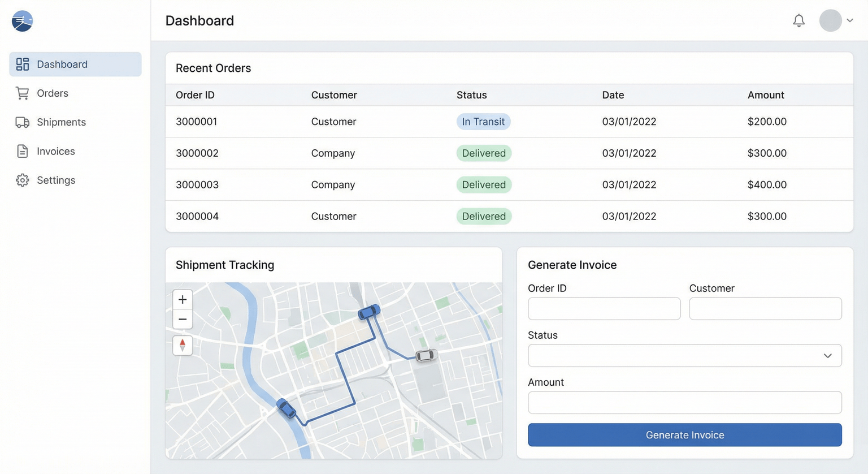Click the compass icon on the map
This screenshot has height=474, width=868.
182,346
